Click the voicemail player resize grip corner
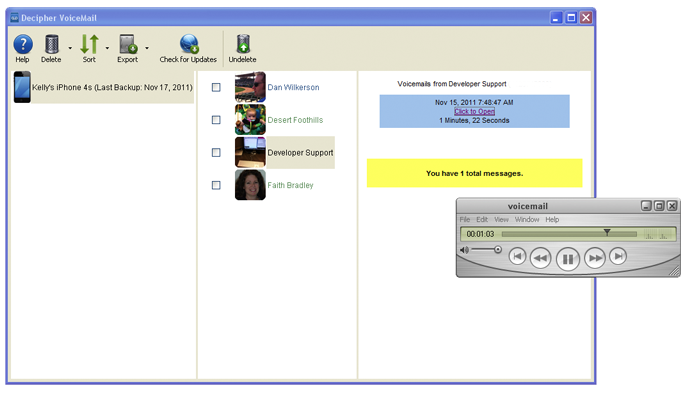688x398 pixels. [x=674, y=272]
